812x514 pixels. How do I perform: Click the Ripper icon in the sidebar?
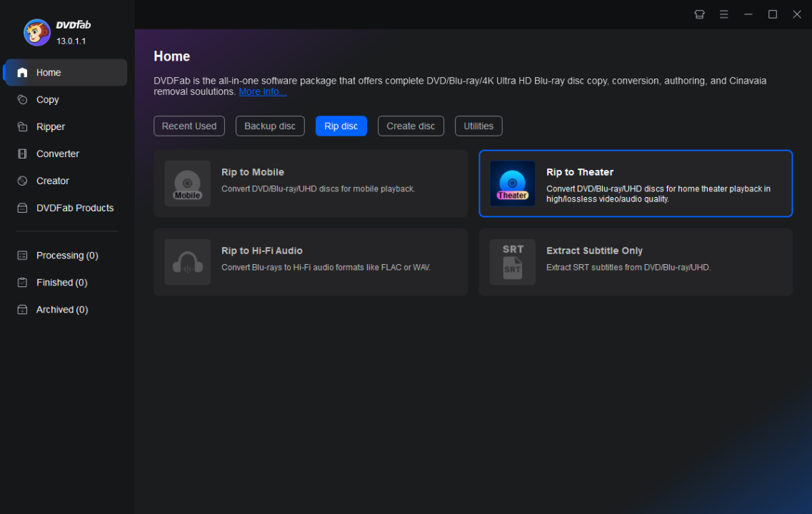click(x=22, y=126)
